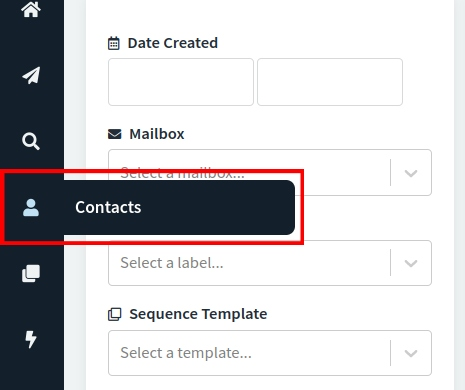Click the Sequence Template heading text
Viewport: 465px width, 390px height.
click(198, 314)
